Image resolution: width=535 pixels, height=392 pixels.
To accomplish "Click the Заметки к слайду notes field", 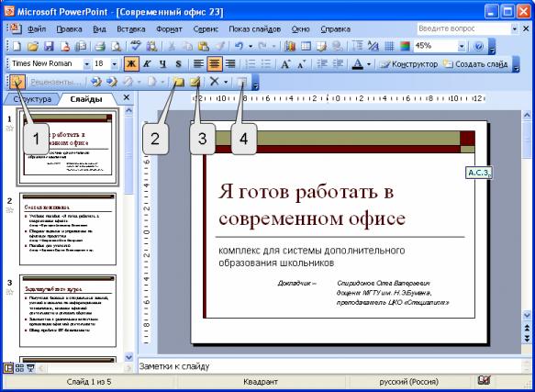I will (329, 366).
